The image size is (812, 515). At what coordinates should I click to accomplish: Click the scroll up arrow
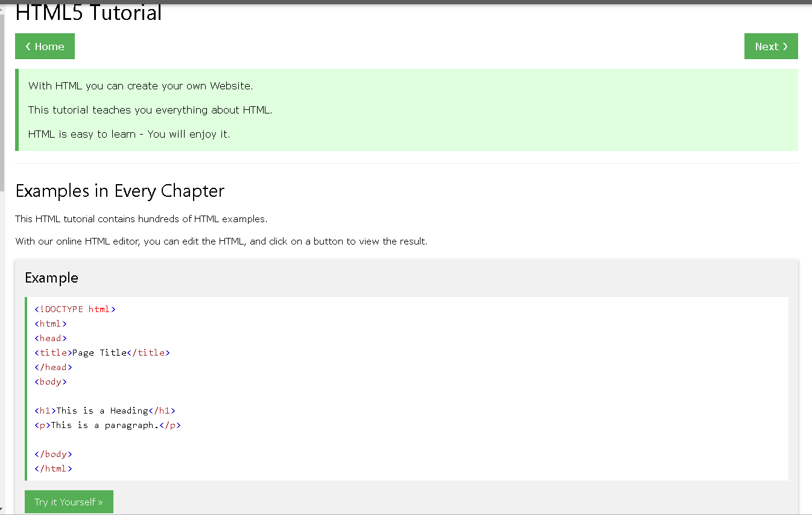click(2, 8)
